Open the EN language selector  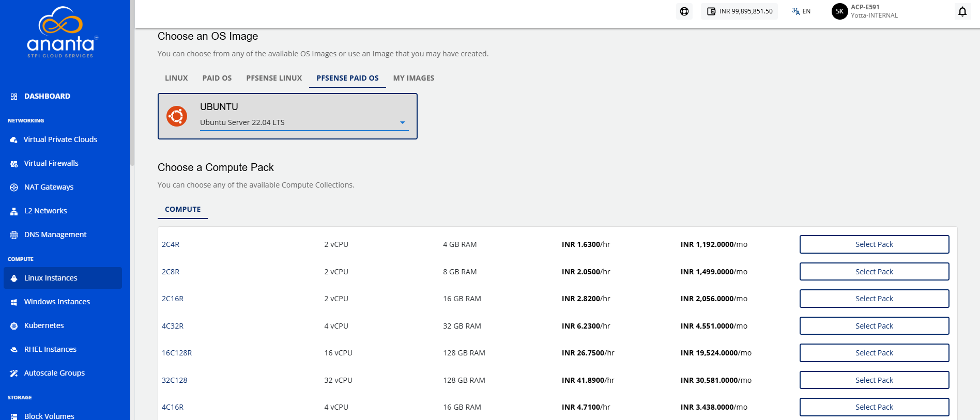tap(801, 11)
